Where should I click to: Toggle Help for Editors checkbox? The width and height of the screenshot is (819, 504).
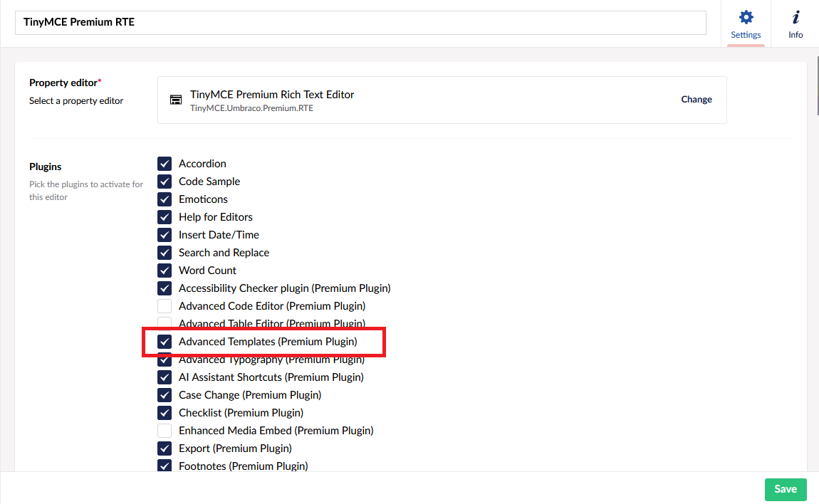[165, 217]
